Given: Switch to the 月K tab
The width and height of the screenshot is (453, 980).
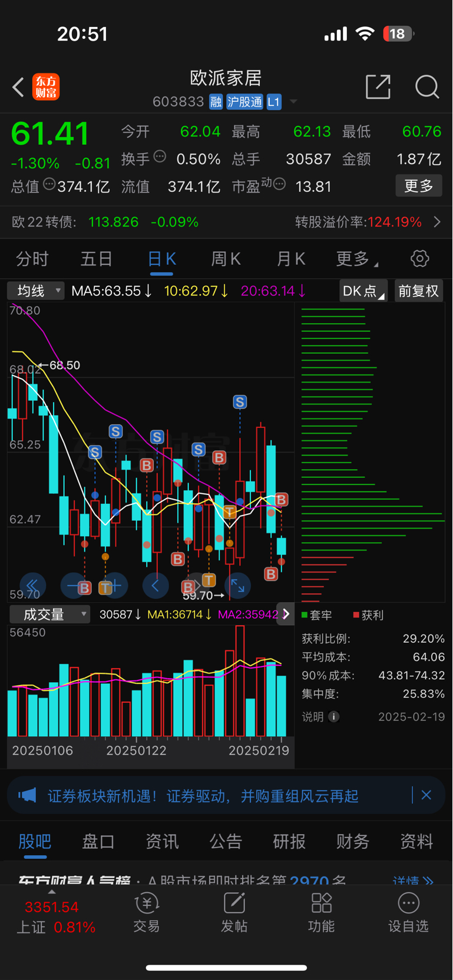Looking at the screenshot, I should click(x=291, y=258).
